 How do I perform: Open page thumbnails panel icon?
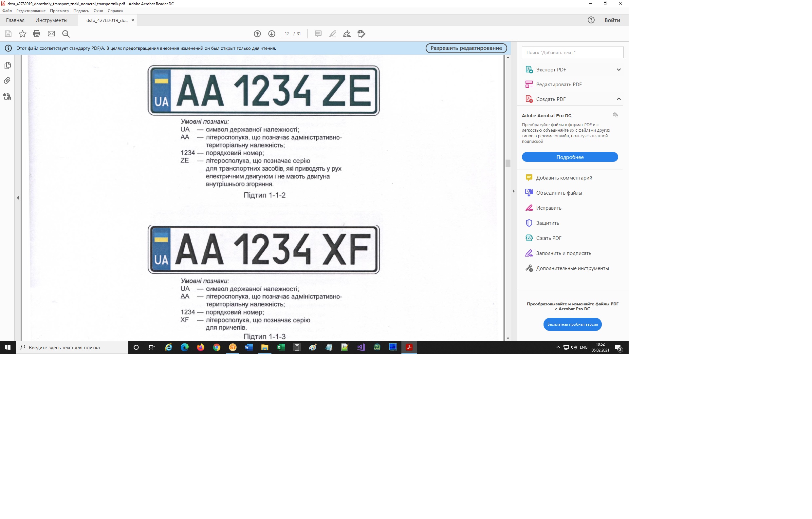(8, 66)
